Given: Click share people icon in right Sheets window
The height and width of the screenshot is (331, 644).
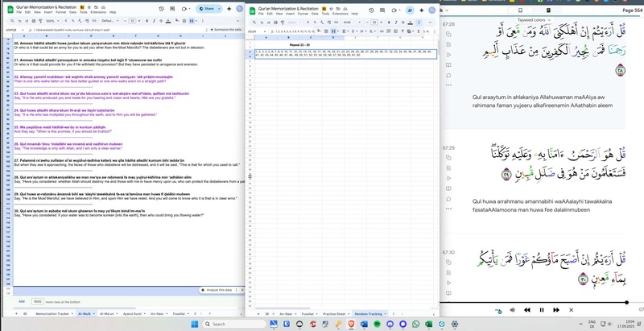Looking at the screenshot, I should (410, 10).
